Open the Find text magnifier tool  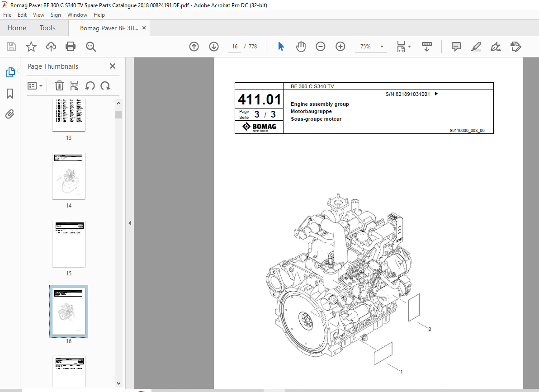pos(91,47)
